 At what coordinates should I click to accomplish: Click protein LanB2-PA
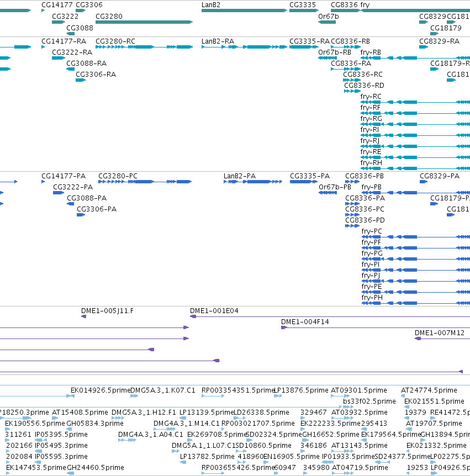(x=240, y=176)
